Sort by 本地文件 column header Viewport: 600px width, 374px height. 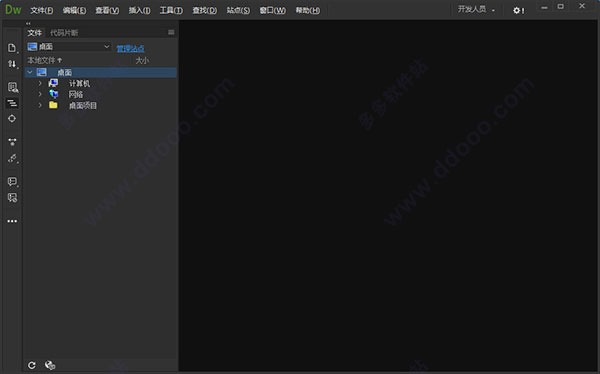44,60
